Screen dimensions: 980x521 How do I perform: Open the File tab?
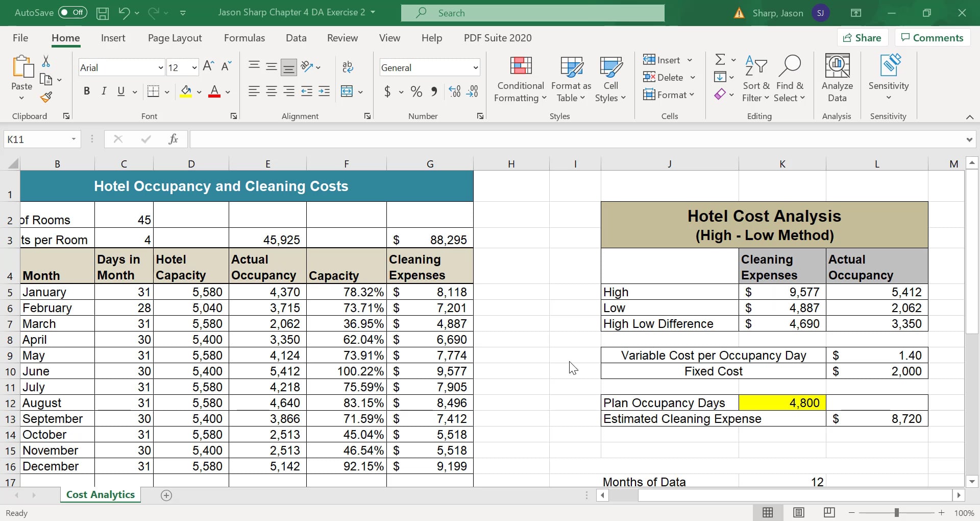coord(20,38)
